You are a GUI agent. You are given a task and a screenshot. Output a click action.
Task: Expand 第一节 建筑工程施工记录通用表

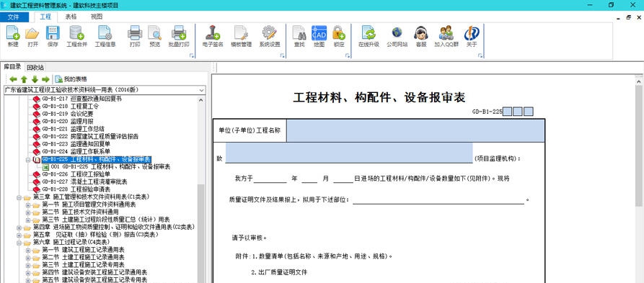click(28, 250)
